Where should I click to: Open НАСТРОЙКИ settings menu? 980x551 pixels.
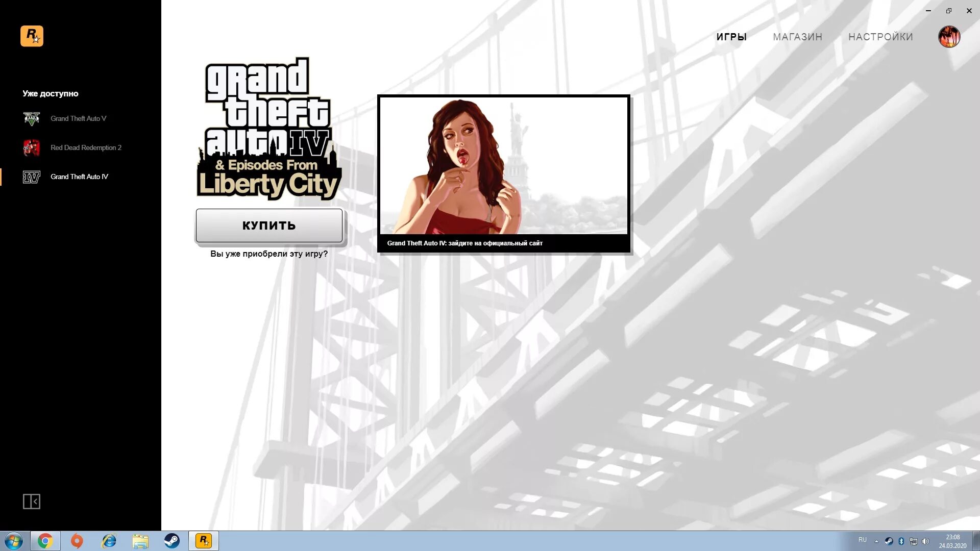click(881, 36)
